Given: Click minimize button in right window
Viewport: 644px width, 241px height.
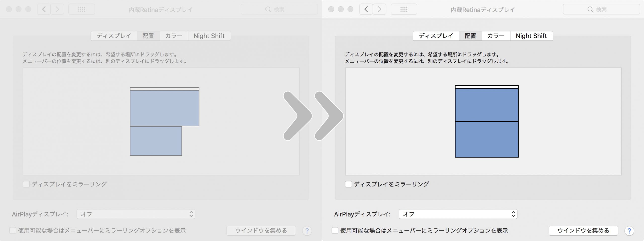Looking at the screenshot, I should click(x=341, y=9).
